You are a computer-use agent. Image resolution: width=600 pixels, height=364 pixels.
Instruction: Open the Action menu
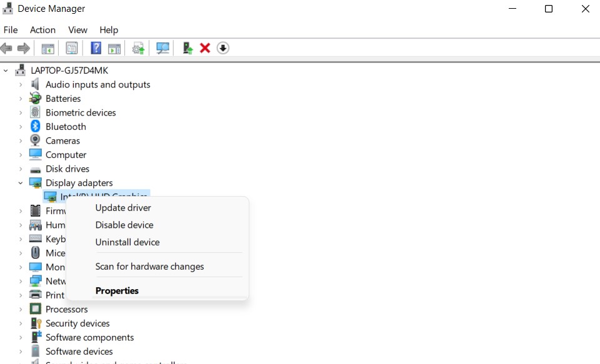[42, 30]
